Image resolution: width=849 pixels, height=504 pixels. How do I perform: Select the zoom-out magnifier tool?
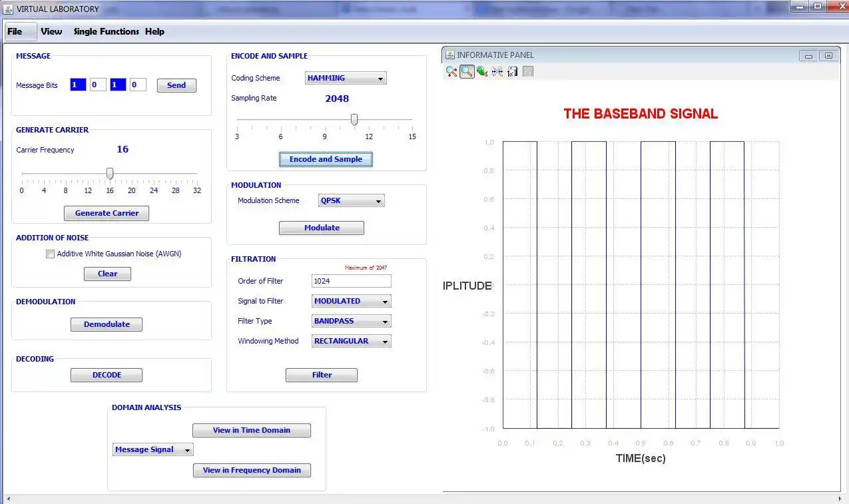[x=451, y=71]
